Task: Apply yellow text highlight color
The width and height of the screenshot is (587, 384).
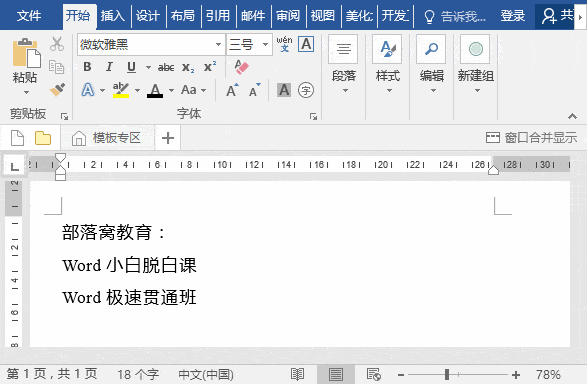Action: 121,90
